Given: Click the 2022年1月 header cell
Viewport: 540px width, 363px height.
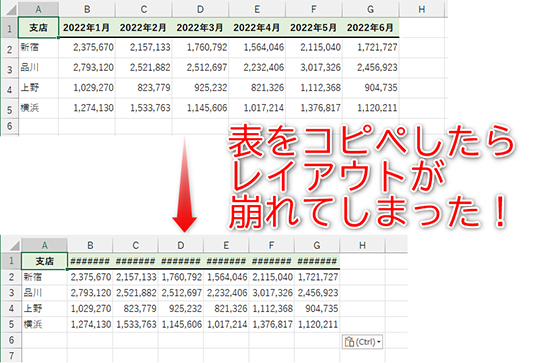Looking at the screenshot, I should pyautogui.click(x=87, y=28).
